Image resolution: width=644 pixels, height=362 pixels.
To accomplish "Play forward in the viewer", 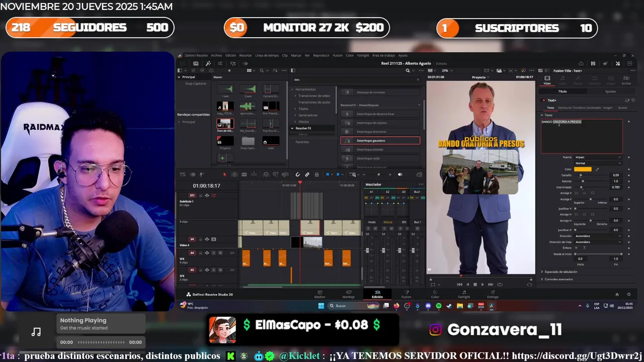I will (x=482, y=285).
